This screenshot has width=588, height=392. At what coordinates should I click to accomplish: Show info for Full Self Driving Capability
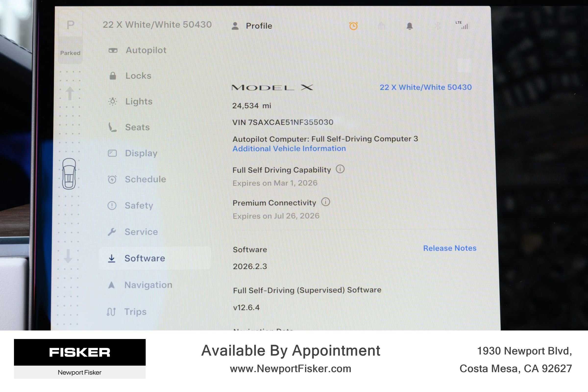pyautogui.click(x=340, y=169)
